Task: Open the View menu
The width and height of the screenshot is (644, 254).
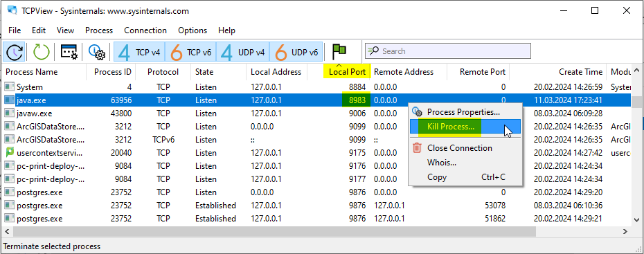Action: tap(65, 30)
